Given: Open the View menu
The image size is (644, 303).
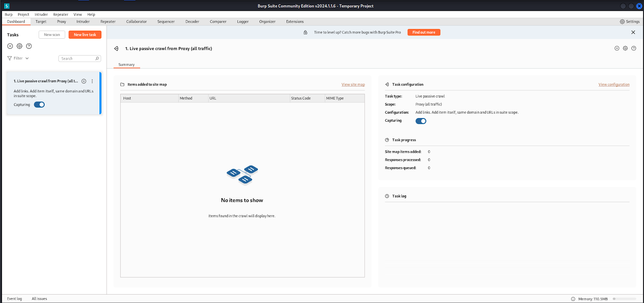Looking at the screenshot, I should pos(78,15).
